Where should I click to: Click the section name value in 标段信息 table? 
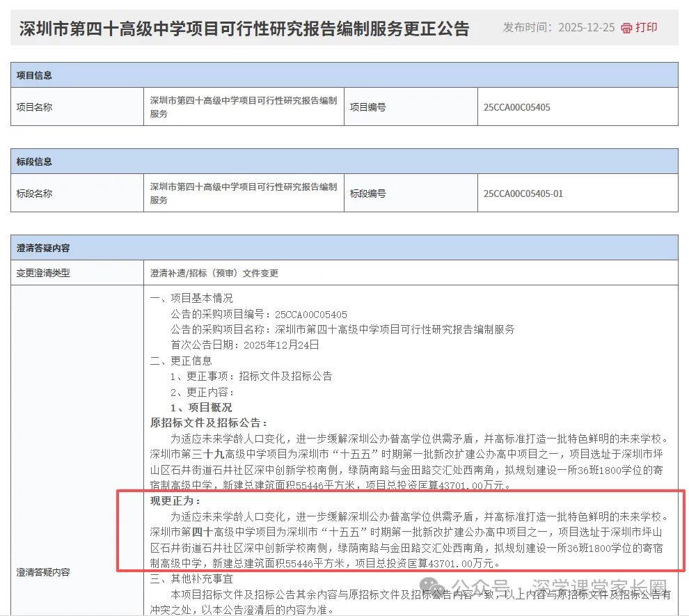[244, 194]
